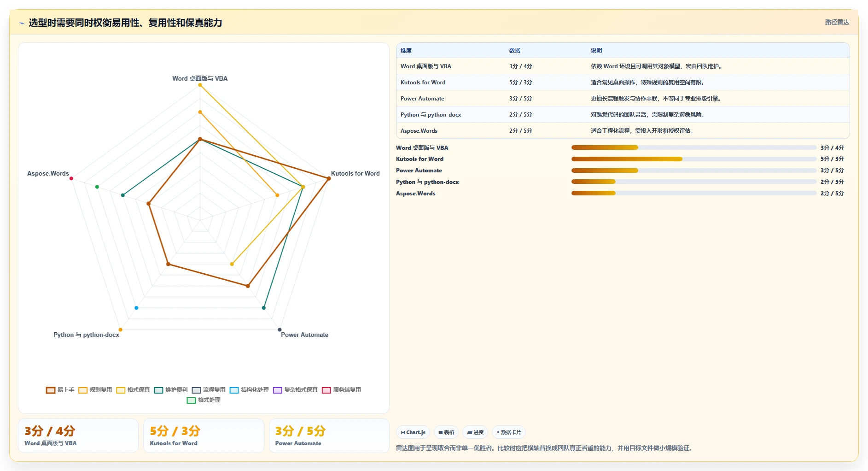Viewport: 868px width, 471px height.
Task: Click the icon on the 表格 chip
Action: click(441, 433)
